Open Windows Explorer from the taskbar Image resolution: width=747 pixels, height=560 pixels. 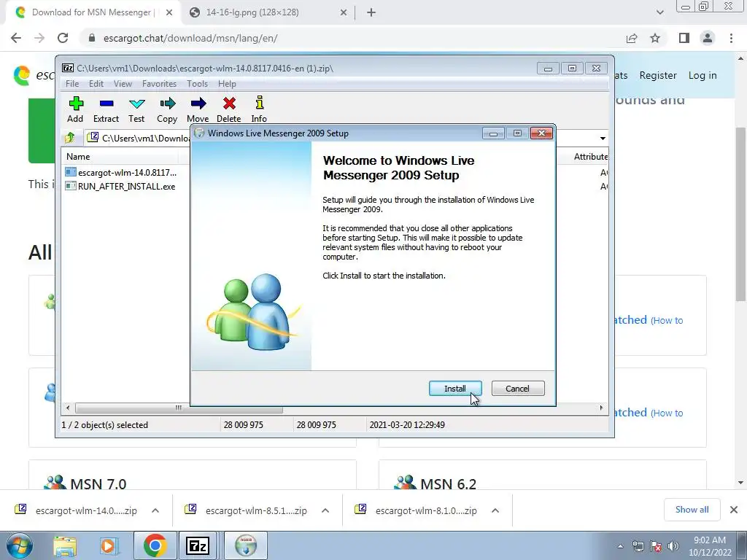click(65, 545)
